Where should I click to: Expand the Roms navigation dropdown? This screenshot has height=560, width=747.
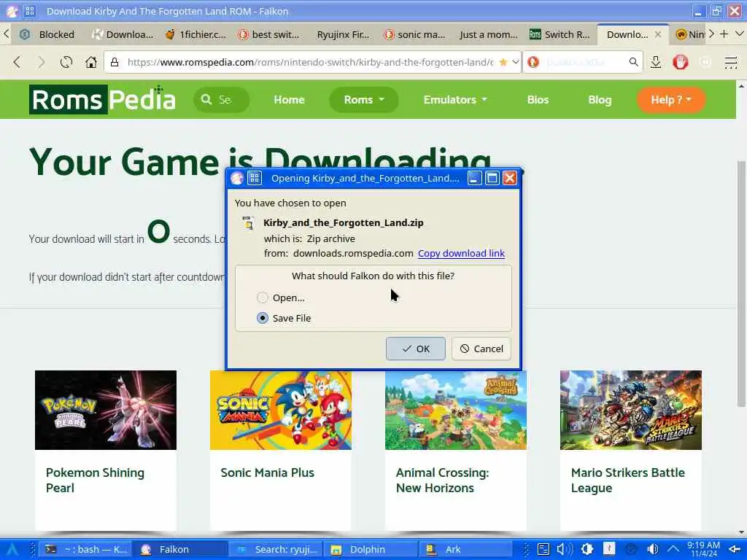[x=364, y=99]
